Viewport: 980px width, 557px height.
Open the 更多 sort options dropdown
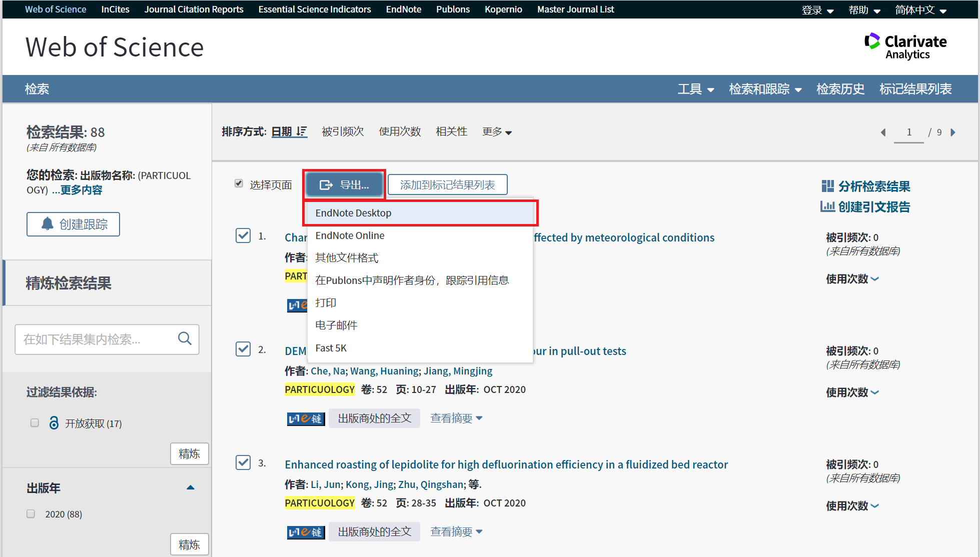click(x=497, y=131)
